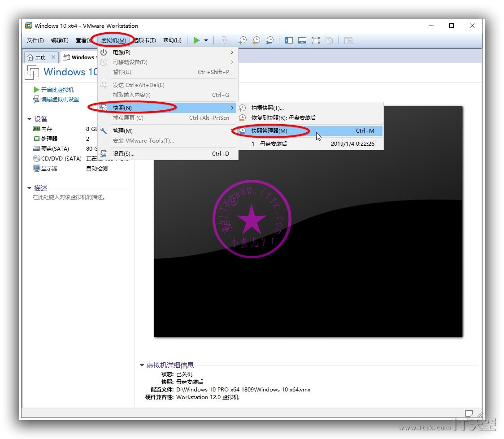Click the processor count value 2
The height and width of the screenshot is (439, 504).
click(87, 139)
